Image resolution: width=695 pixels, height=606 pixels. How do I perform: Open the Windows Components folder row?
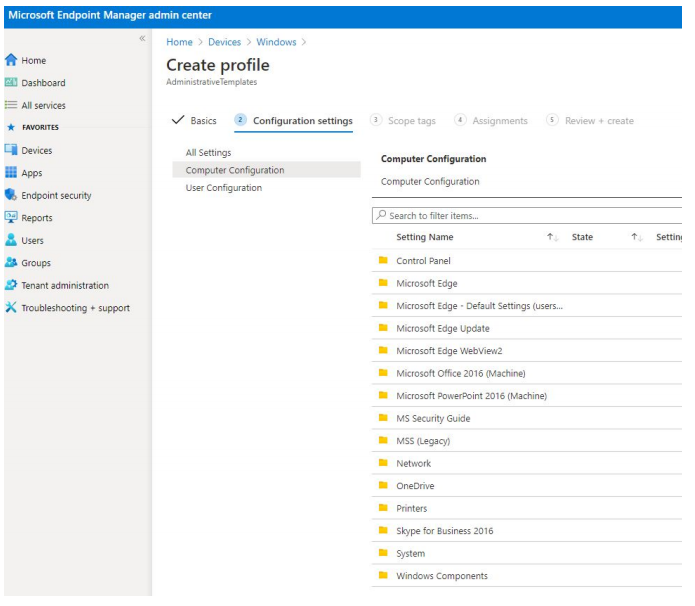[527, 575]
